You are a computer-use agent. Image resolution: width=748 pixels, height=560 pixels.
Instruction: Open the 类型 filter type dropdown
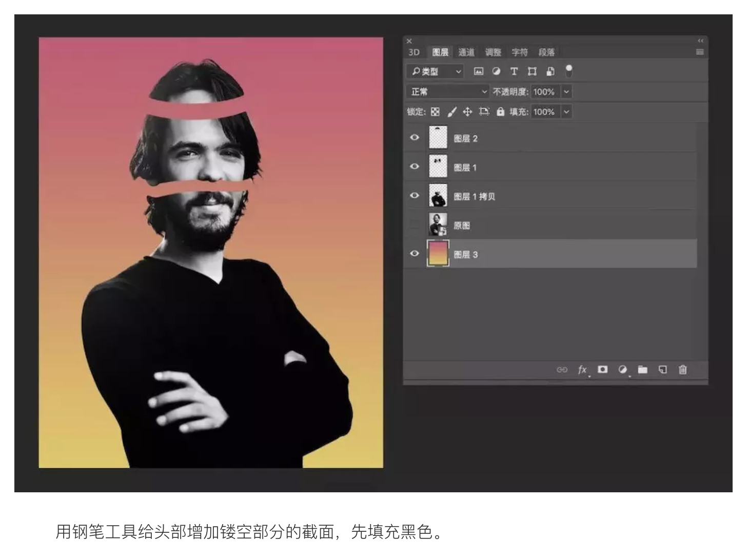[x=436, y=72]
